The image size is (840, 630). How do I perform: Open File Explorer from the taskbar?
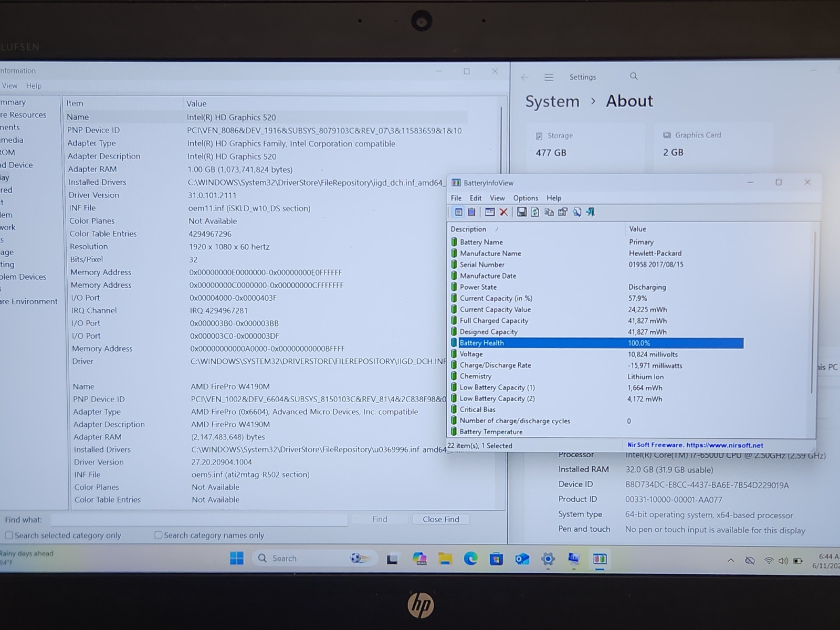coord(445,559)
